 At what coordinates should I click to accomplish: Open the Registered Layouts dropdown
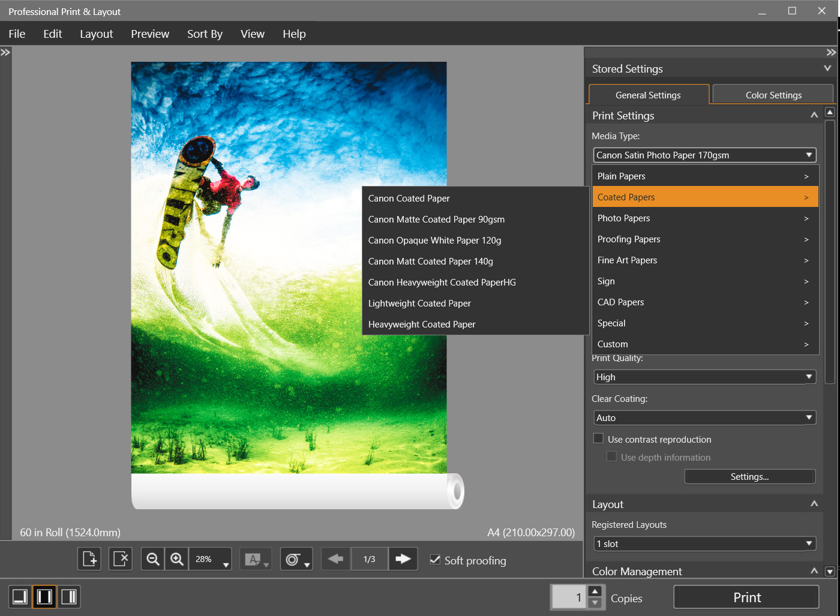click(x=704, y=543)
